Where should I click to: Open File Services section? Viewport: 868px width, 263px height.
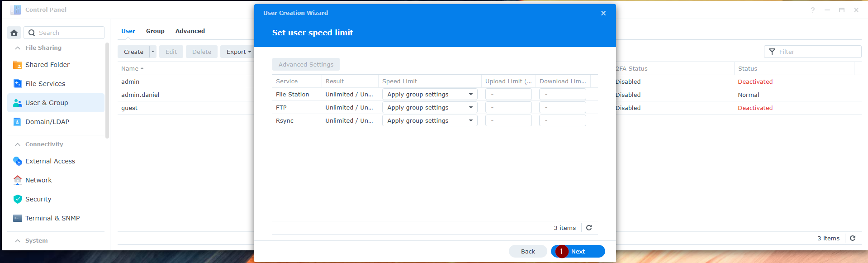[45, 84]
